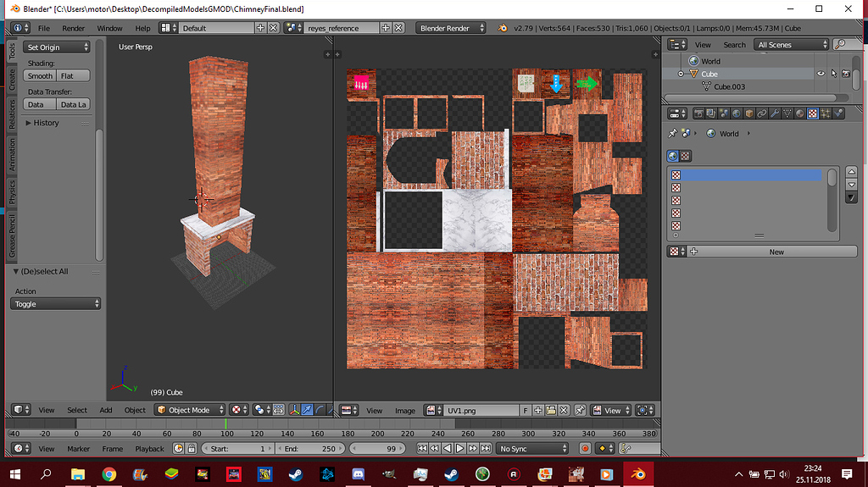Image resolution: width=868 pixels, height=487 pixels.
Task: Click the Flat shading button
Action: coord(73,76)
